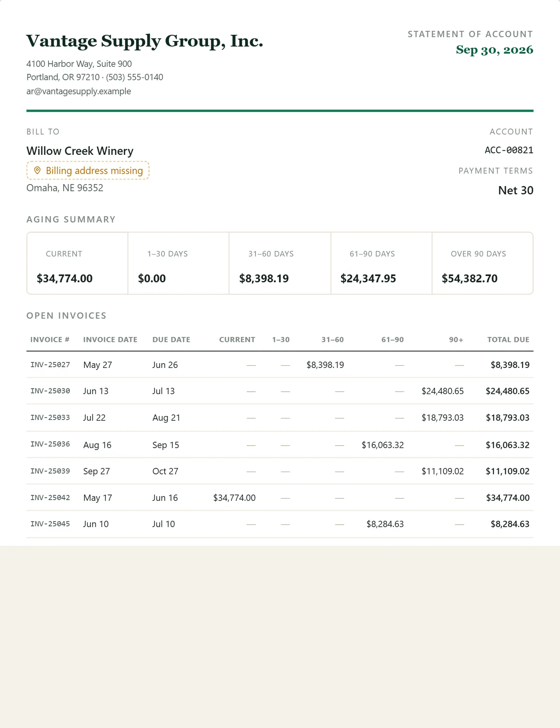
Task: Click the 'STATEMENT OF ACCOUNT' label
Action: pos(470,34)
